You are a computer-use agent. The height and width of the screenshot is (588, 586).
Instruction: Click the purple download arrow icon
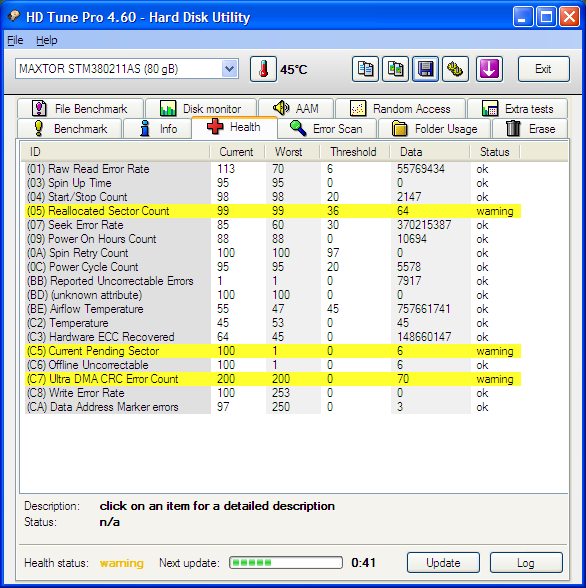click(x=489, y=69)
